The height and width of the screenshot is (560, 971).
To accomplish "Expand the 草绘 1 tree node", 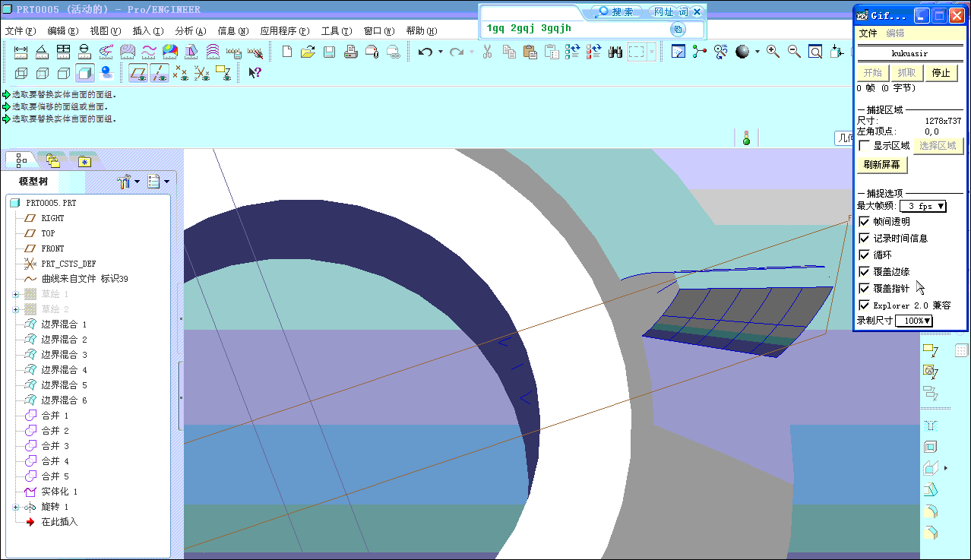I will click(x=15, y=294).
